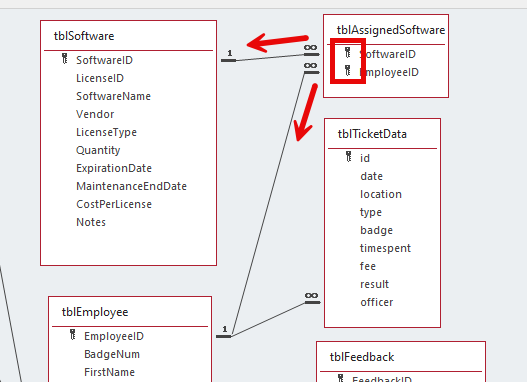Click the tblTicketData table header
This screenshot has width=527, height=382.
coord(372,134)
